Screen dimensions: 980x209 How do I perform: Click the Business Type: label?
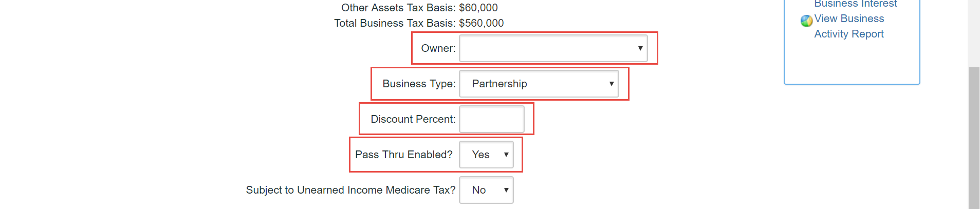click(x=419, y=84)
